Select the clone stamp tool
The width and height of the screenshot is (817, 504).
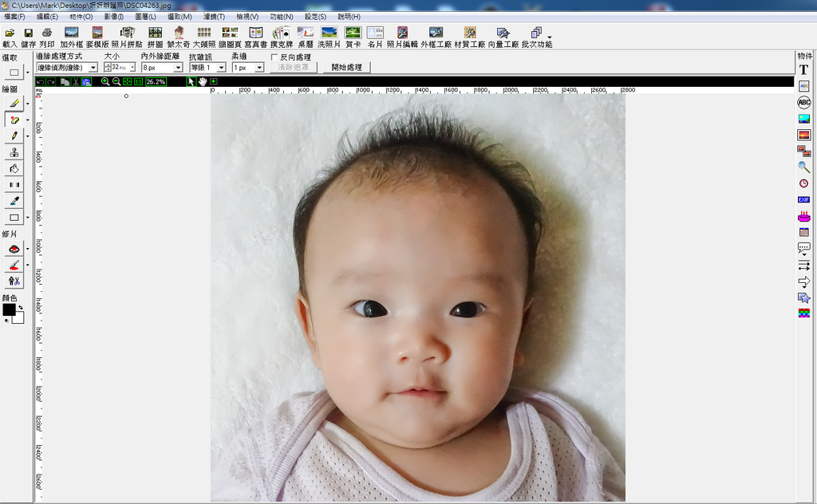(14, 152)
